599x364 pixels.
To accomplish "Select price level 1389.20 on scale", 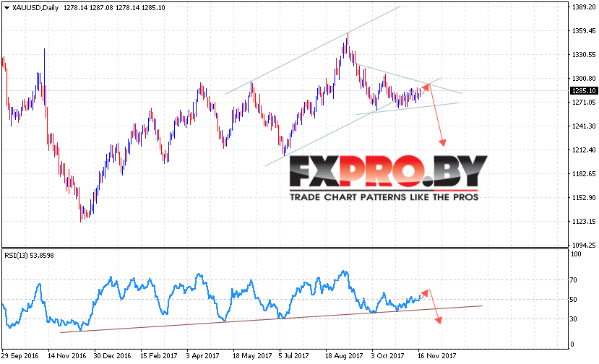I will click(x=584, y=7).
